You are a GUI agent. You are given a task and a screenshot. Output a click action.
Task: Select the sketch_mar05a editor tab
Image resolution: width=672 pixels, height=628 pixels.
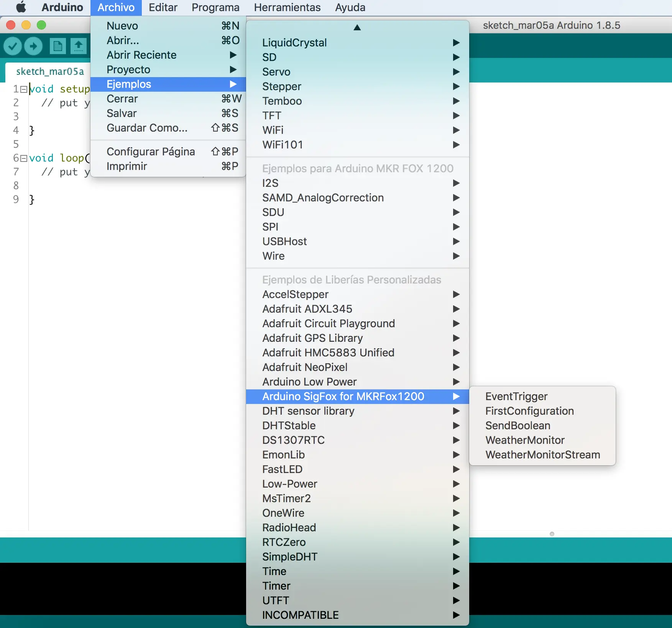[50, 72]
